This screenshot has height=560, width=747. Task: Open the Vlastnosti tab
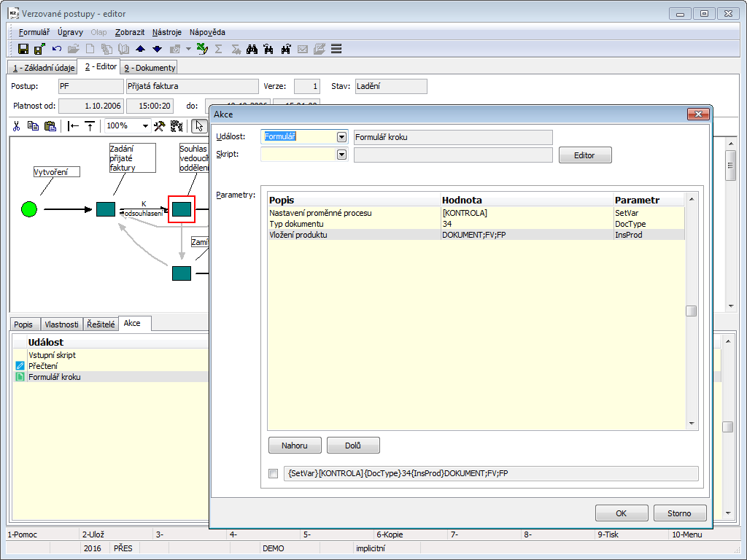click(61, 324)
